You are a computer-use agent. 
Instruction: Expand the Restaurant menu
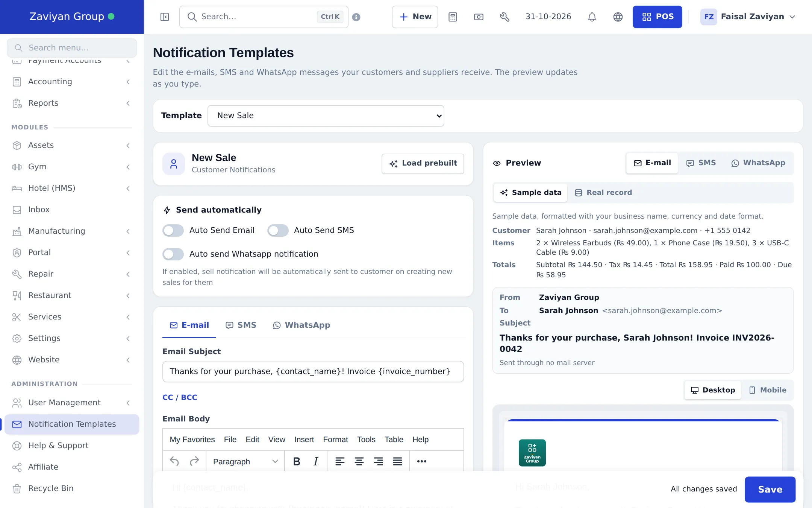[x=71, y=295]
